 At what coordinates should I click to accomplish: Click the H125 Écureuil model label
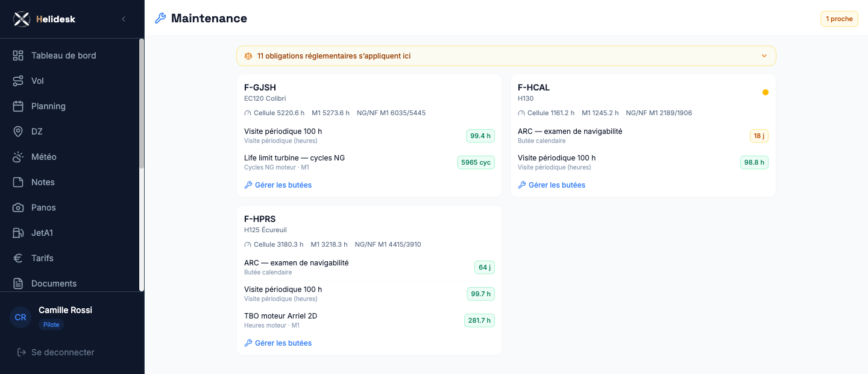point(265,230)
